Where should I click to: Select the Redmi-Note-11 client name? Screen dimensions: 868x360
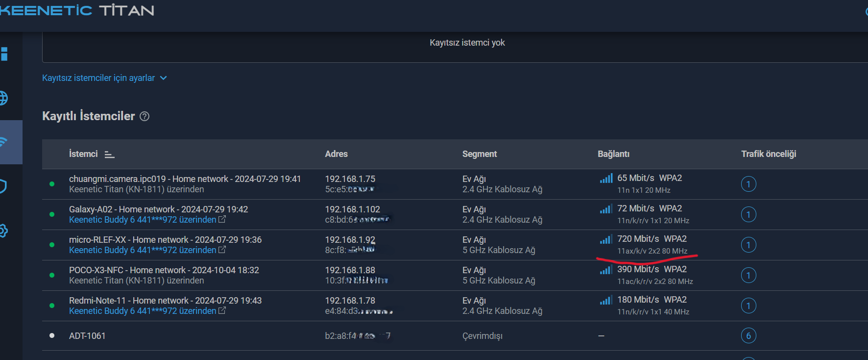[x=165, y=301]
